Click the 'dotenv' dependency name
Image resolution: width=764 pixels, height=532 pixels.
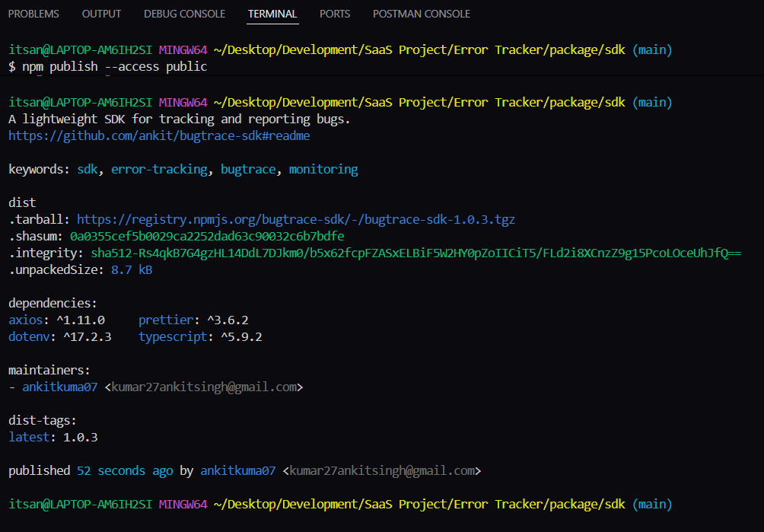coord(29,337)
